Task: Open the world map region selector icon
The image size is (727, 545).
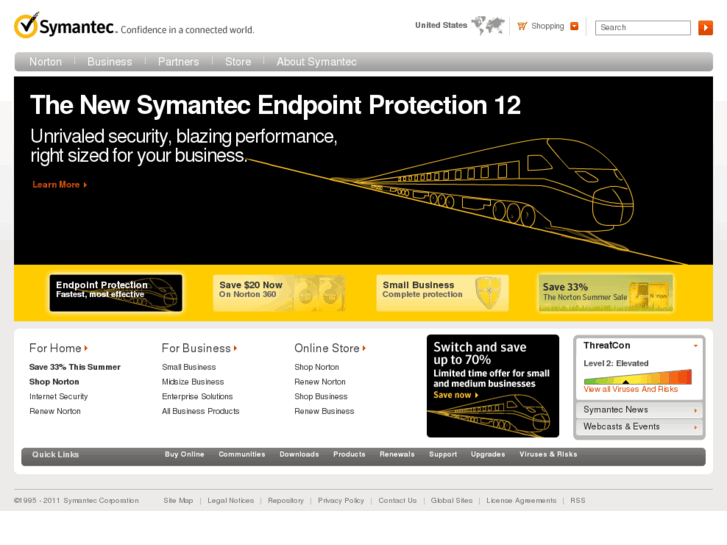Action: tap(488, 25)
